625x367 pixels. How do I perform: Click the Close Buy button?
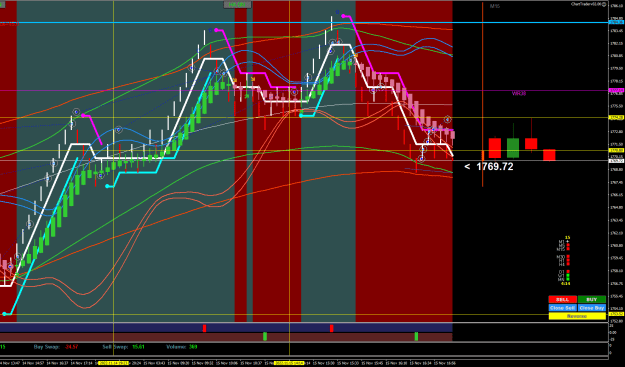pos(592,308)
